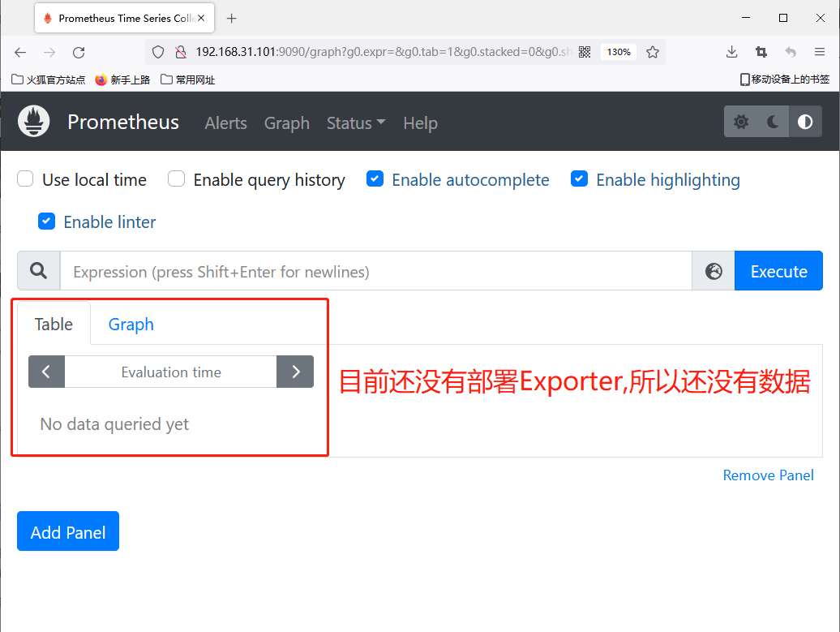Image resolution: width=840 pixels, height=632 pixels.
Task: Open Alerts in the navigation bar
Action: pyautogui.click(x=225, y=123)
